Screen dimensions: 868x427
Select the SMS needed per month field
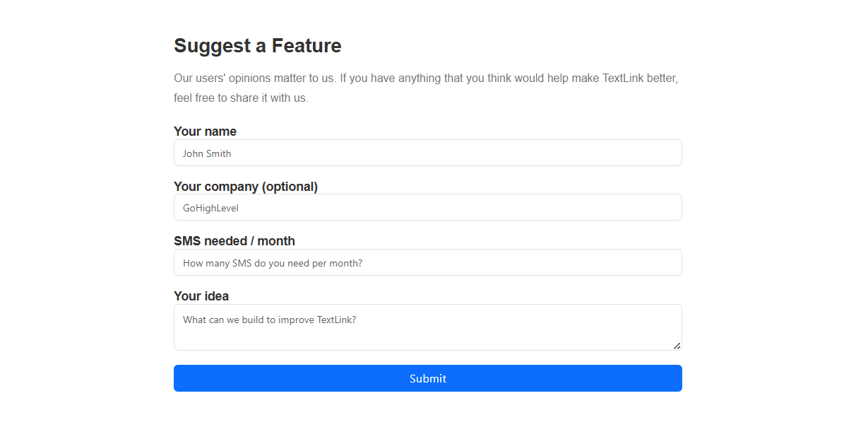[427, 263]
